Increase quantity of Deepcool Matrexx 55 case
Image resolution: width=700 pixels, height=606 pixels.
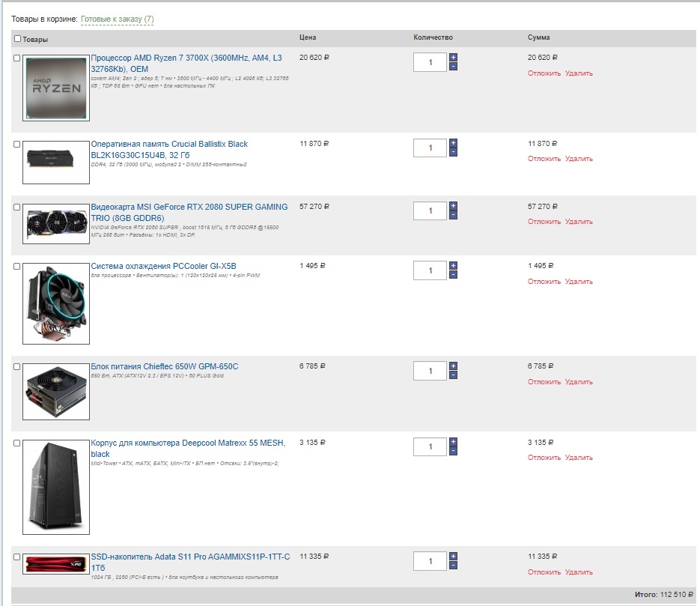(453, 442)
